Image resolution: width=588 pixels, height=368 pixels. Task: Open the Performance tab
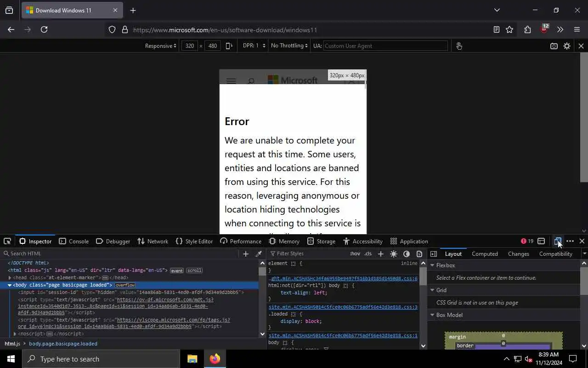[x=241, y=241]
